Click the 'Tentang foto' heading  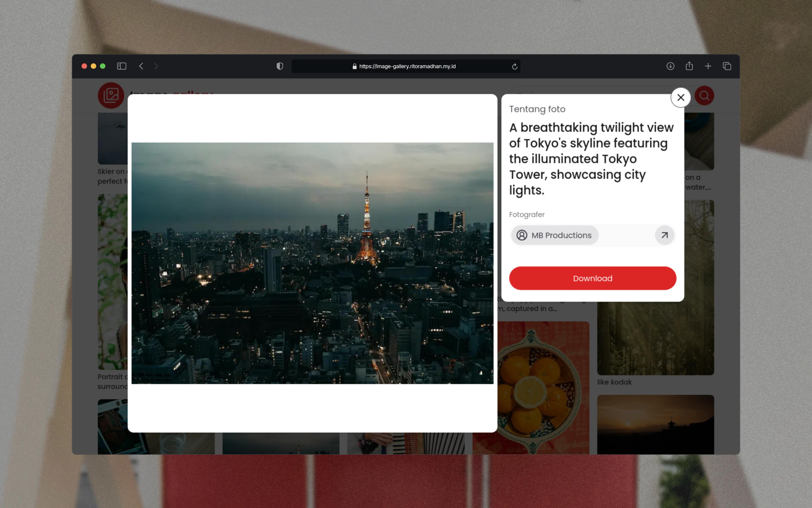pyautogui.click(x=537, y=109)
